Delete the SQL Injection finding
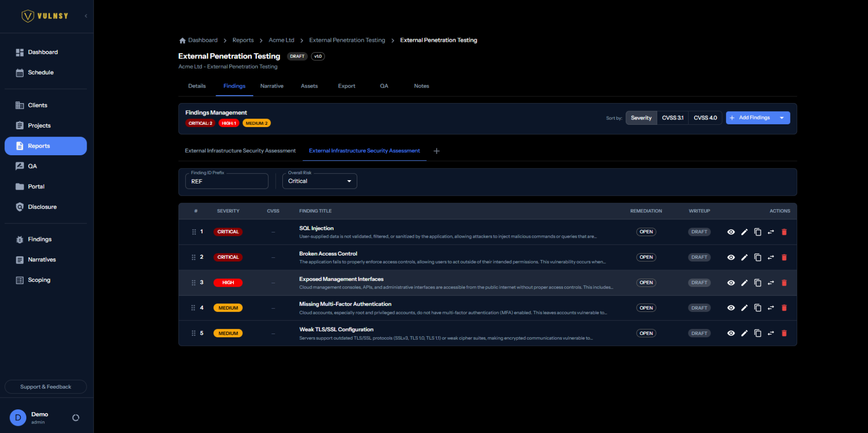 pos(784,232)
